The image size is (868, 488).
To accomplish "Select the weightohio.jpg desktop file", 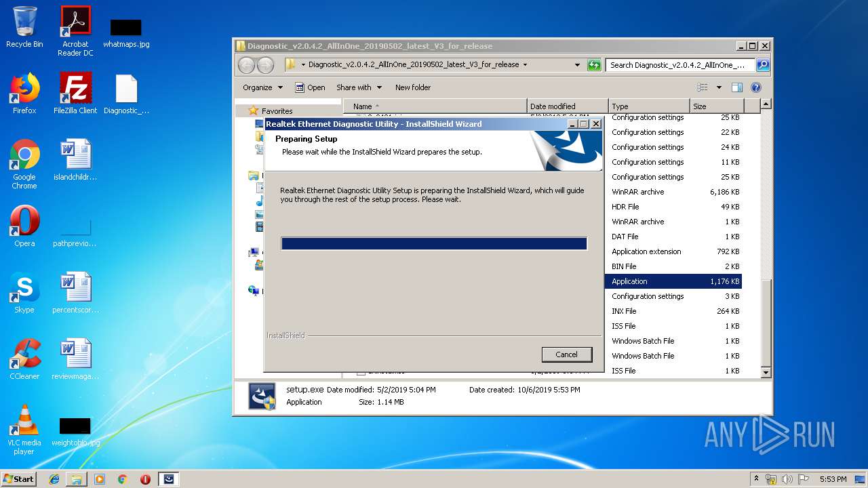I will (75, 432).
